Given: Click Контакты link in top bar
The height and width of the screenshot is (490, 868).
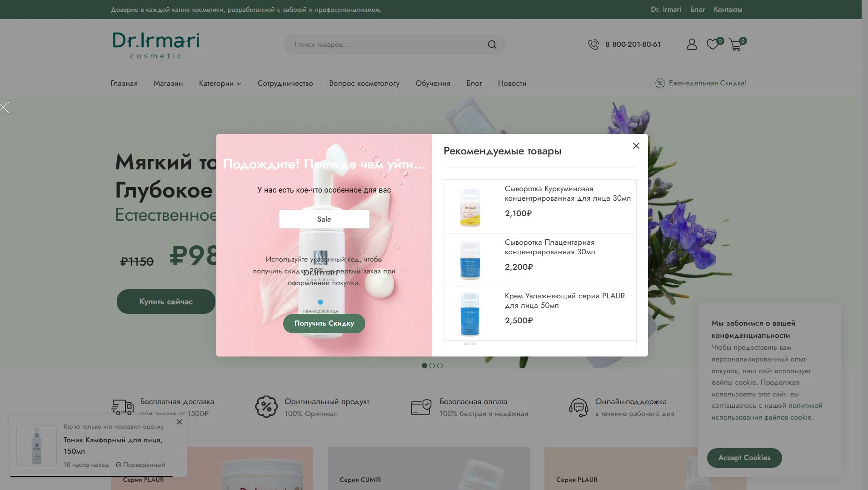Looking at the screenshot, I should coord(728,10).
